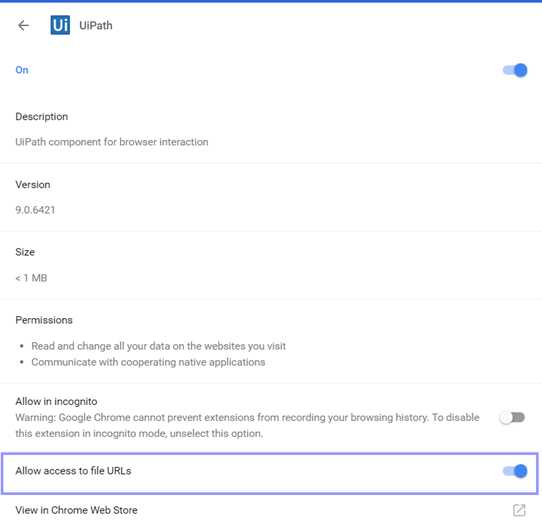This screenshot has height=527, width=542.
Task: Click the UiPath extension title text
Action: [96, 26]
